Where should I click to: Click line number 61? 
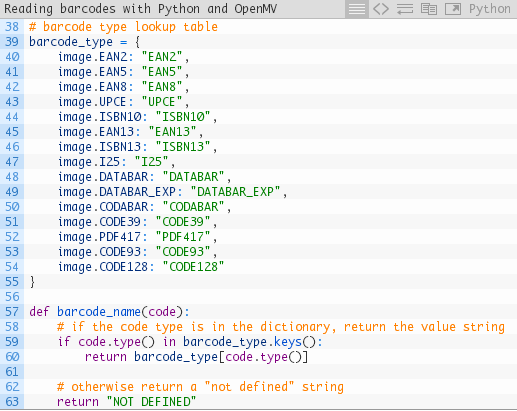pyautogui.click(x=12, y=372)
